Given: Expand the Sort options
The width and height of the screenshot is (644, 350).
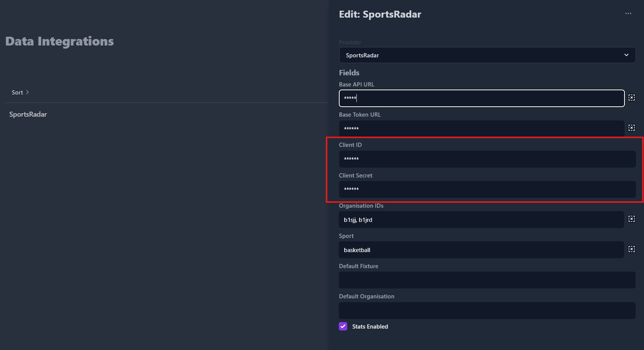Looking at the screenshot, I should tap(20, 92).
